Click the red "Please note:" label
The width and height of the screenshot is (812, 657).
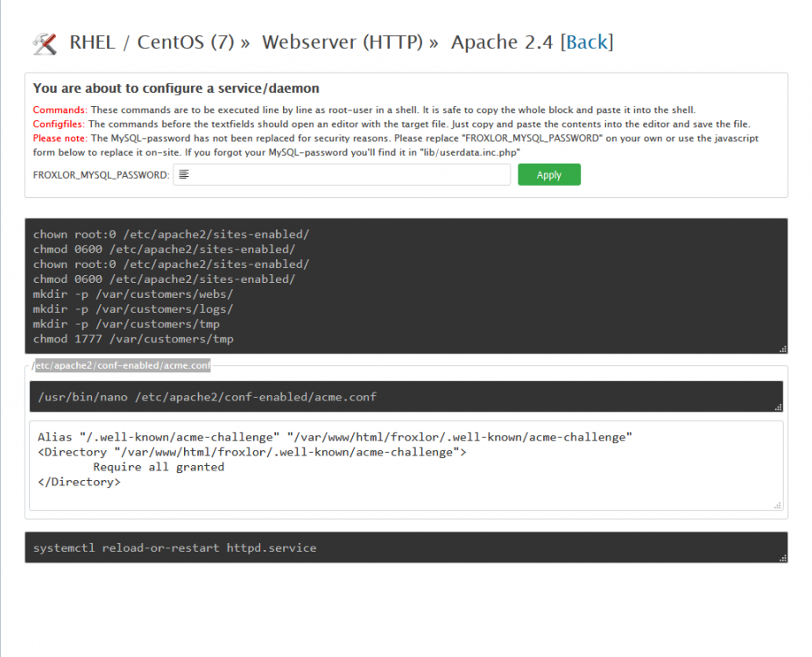click(x=60, y=138)
